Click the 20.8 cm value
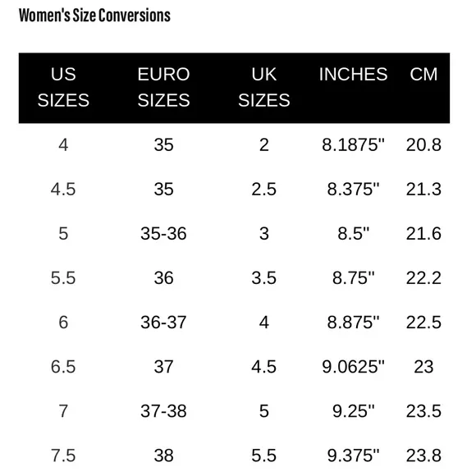This screenshot has width=476, height=476. (x=423, y=144)
